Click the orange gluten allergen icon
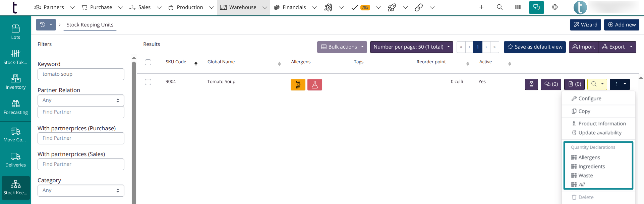The width and height of the screenshot is (644, 204). point(298,85)
